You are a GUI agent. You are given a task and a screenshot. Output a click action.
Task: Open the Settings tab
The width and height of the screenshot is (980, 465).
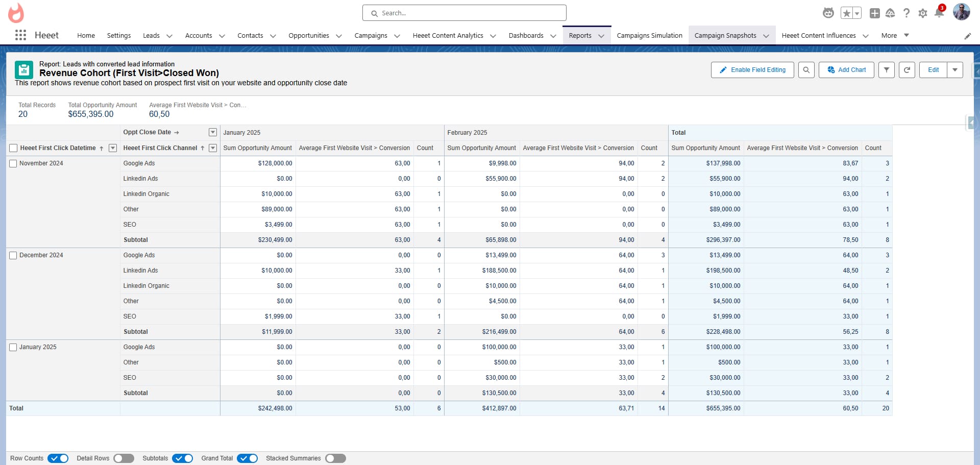point(119,35)
